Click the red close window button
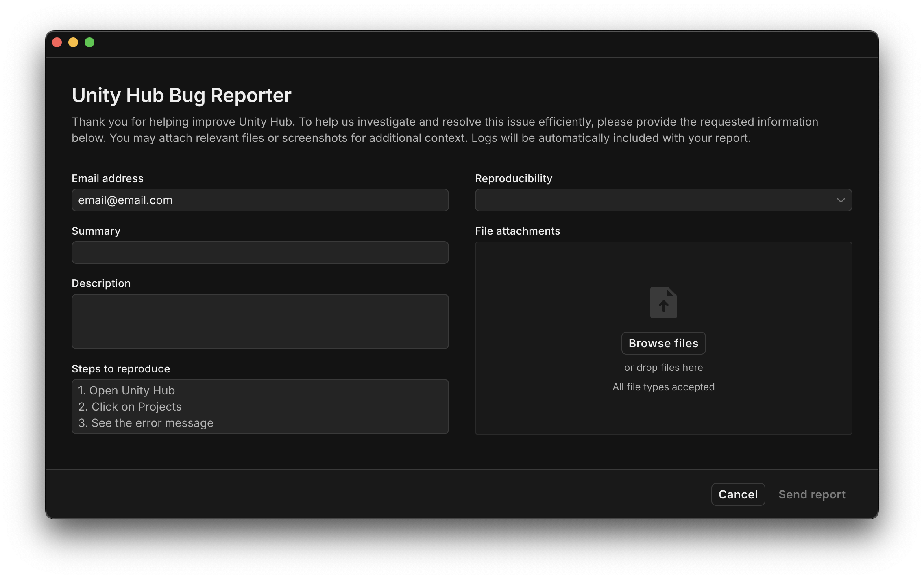Screen dimensions: 924x579 [x=57, y=42]
